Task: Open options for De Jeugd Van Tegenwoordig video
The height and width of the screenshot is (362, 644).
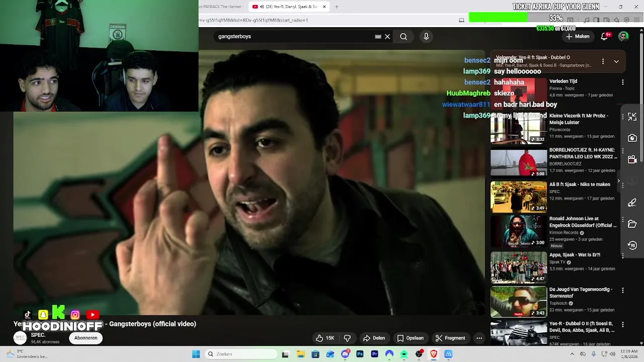Action: [x=623, y=290]
